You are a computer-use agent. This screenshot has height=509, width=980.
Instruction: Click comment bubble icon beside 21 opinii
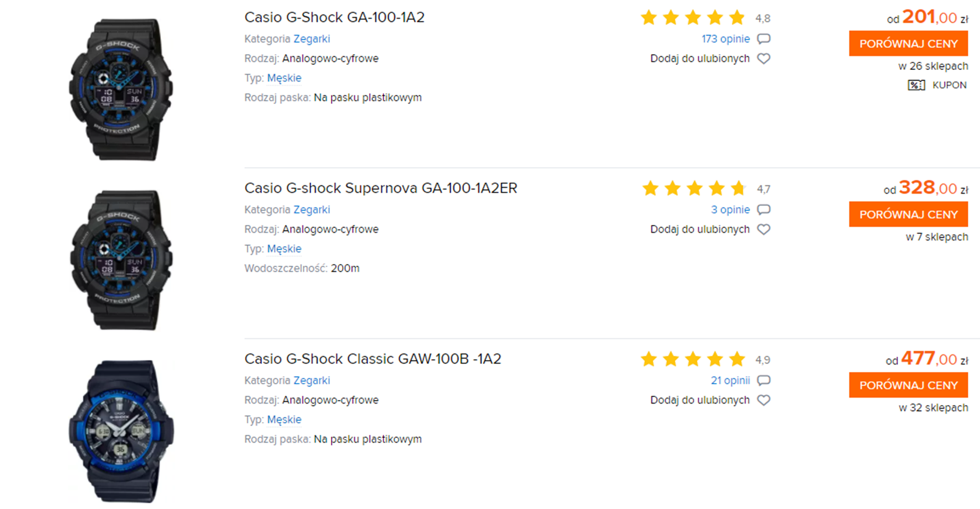763,381
